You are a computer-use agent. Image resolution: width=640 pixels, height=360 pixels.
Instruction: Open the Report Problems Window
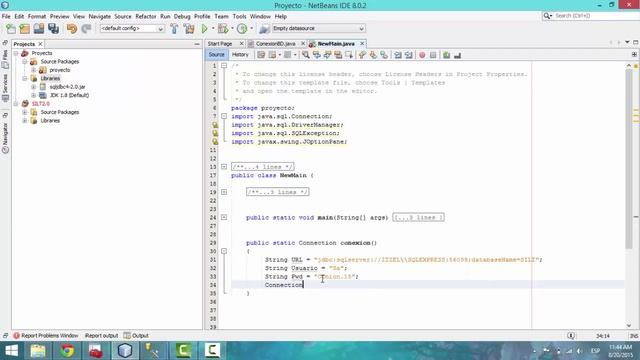click(x=49, y=336)
